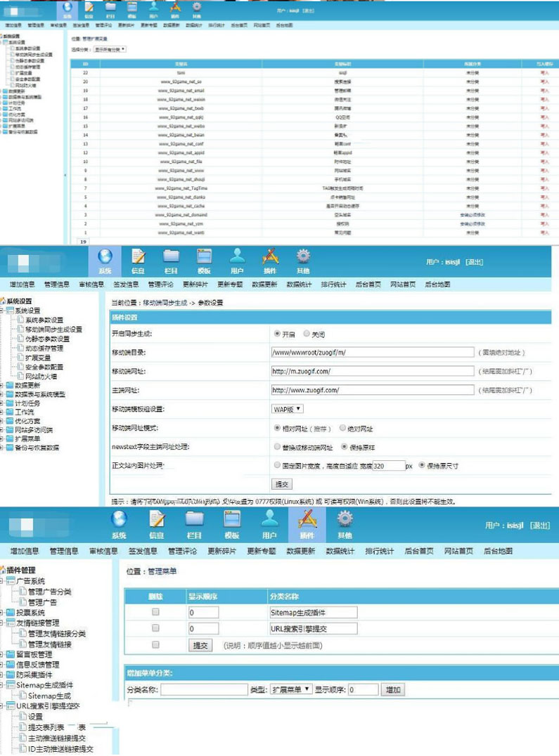Tick delete checkbox for URL搜索引擎提交 row
This screenshot has height=756, width=559.
click(x=155, y=627)
